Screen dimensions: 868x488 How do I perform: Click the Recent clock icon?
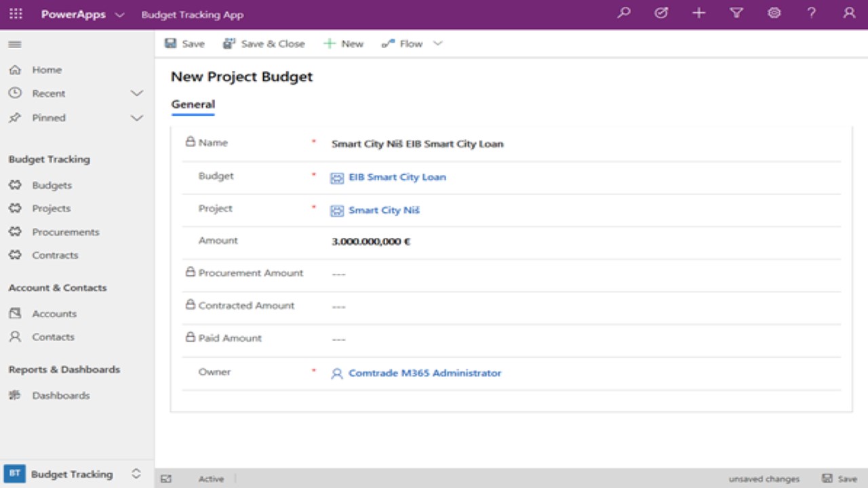pos(15,94)
